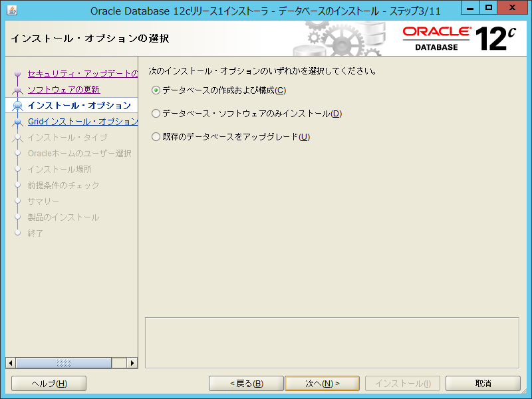532x399 pixels.
Task: Open Gridインストール・オプション step link
Action: tap(82, 122)
